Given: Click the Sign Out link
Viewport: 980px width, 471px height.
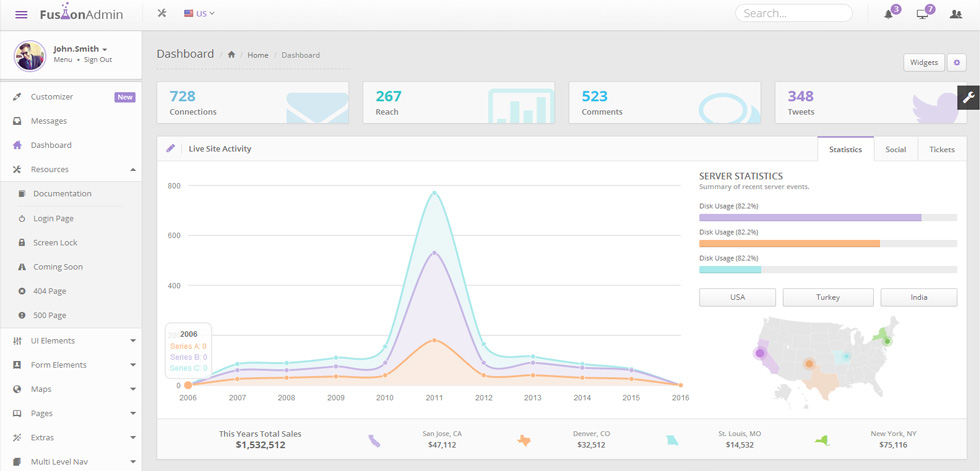Looking at the screenshot, I should point(98,60).
